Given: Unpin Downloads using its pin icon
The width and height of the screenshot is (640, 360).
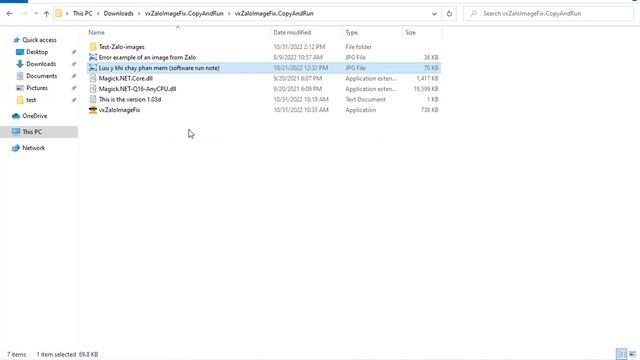Looking at the screenshot, I should pos(74,64).
